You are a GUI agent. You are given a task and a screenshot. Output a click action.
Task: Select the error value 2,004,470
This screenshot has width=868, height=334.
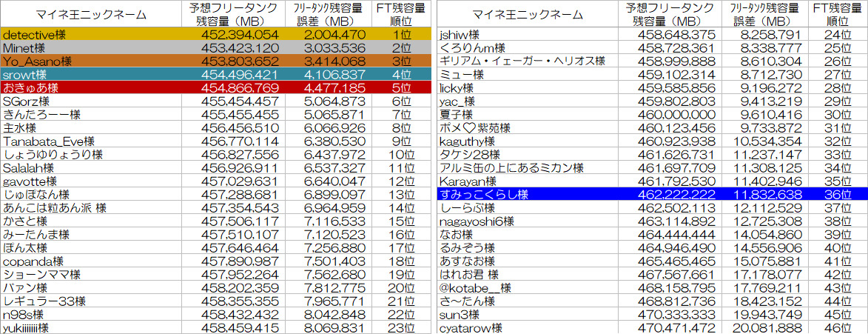334,35
